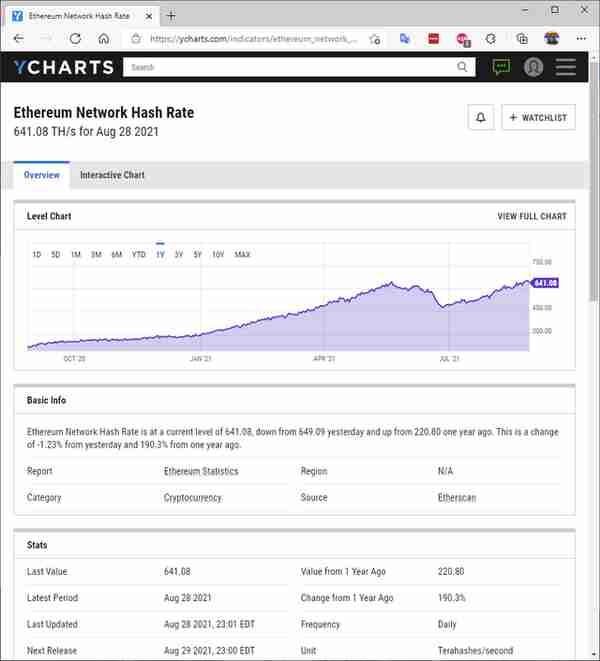
Task: View site info via the lock icon
Action: point(136,39)
